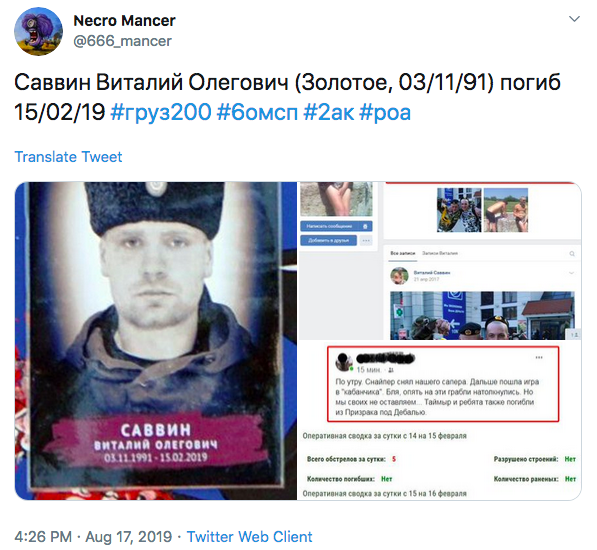597x550 pixels.
Task: Open the Necro Mancer display name link
Action: (124, 21)
